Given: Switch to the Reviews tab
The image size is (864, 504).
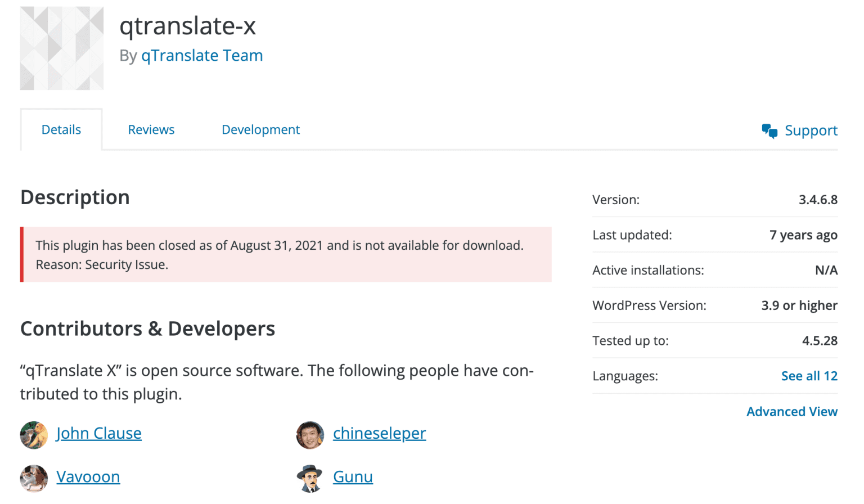Looking at the screenshot, I should click(151, 129).
